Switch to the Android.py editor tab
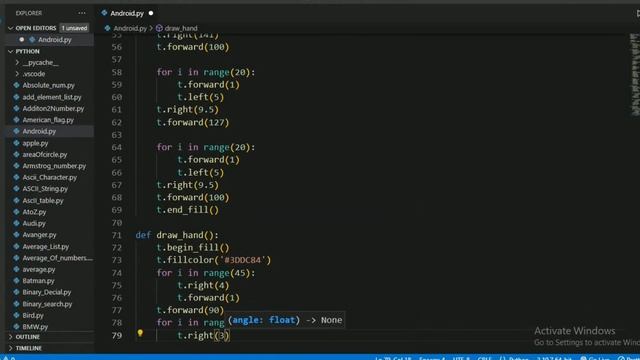 (127, 13)
